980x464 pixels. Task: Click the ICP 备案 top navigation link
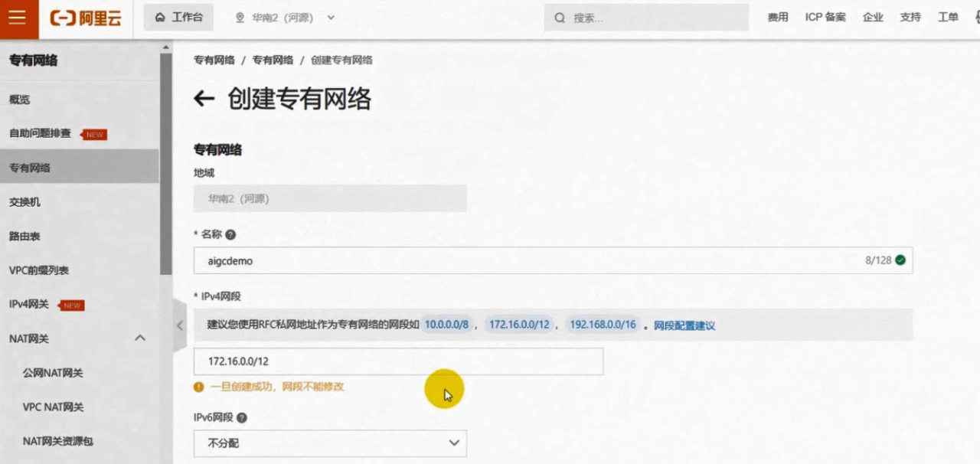[x=825, y=18]
